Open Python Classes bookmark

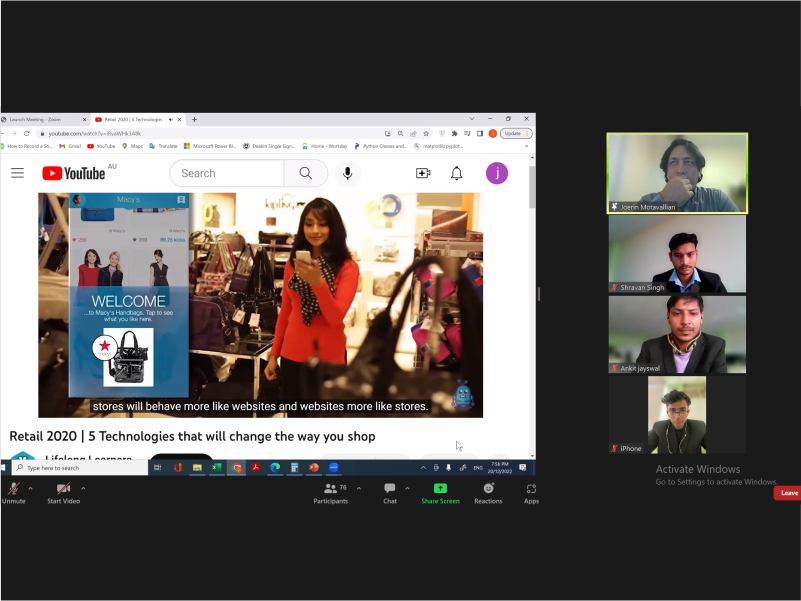[x=381, y=146]
